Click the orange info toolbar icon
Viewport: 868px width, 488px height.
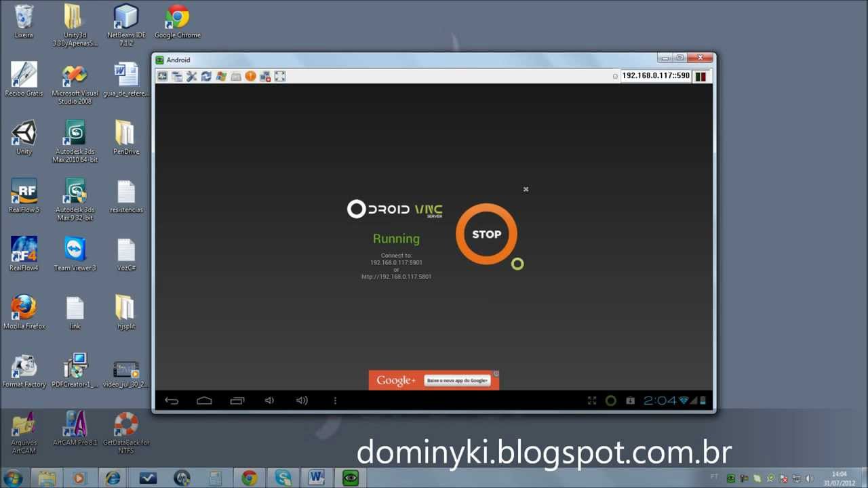pos(250,77)
